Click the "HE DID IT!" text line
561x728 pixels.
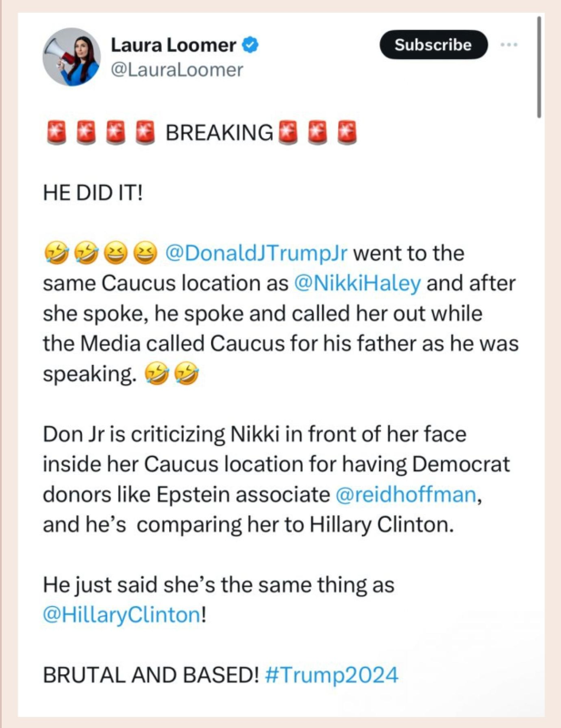tap(92, 193)
